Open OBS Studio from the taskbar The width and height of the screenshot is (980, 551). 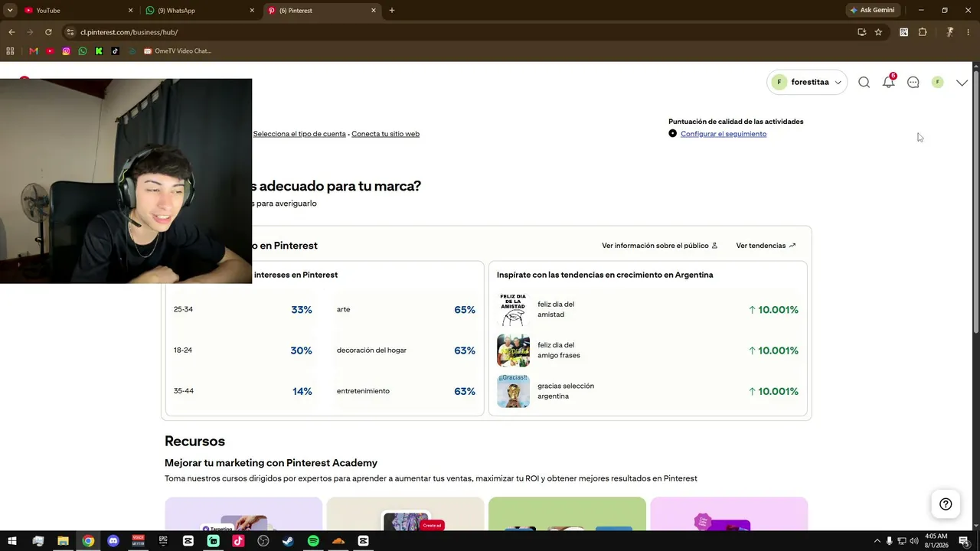coord(263,541)
